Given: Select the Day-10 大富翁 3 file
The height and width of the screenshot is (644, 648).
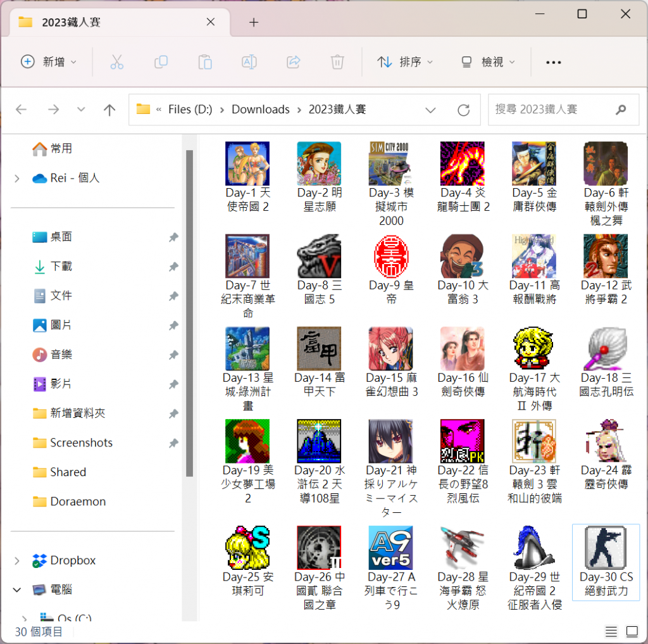Looking at the screenshot, I should coord(463,269).
